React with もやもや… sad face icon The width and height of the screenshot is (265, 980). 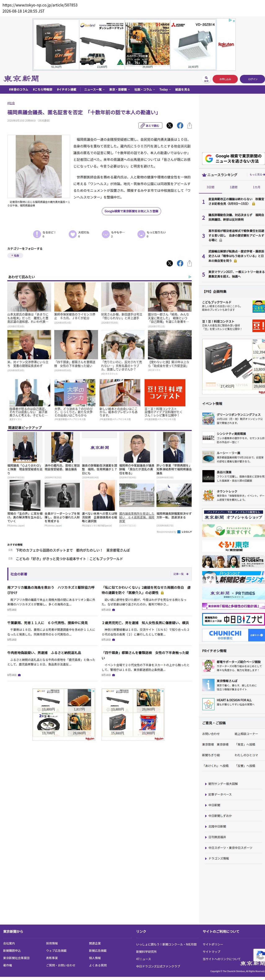[x=106, y=234]
